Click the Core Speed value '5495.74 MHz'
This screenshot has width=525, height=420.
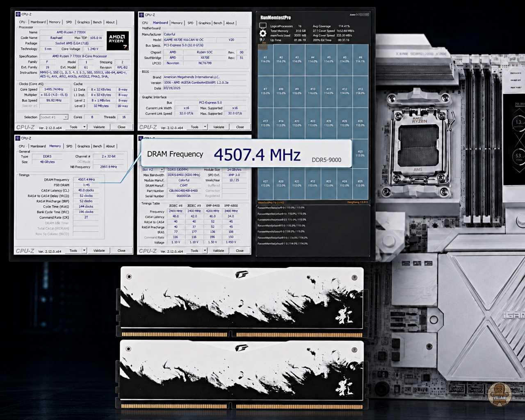(54, 89)
